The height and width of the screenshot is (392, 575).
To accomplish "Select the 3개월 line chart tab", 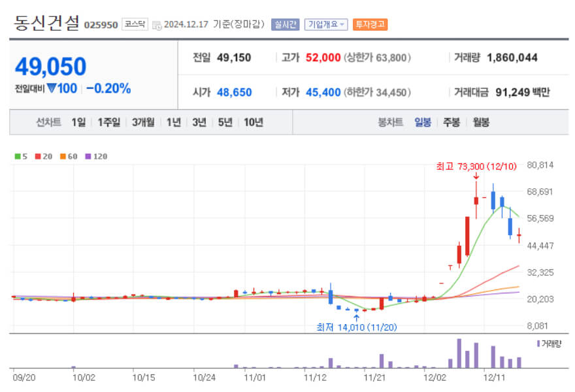I will click(143, 122).
